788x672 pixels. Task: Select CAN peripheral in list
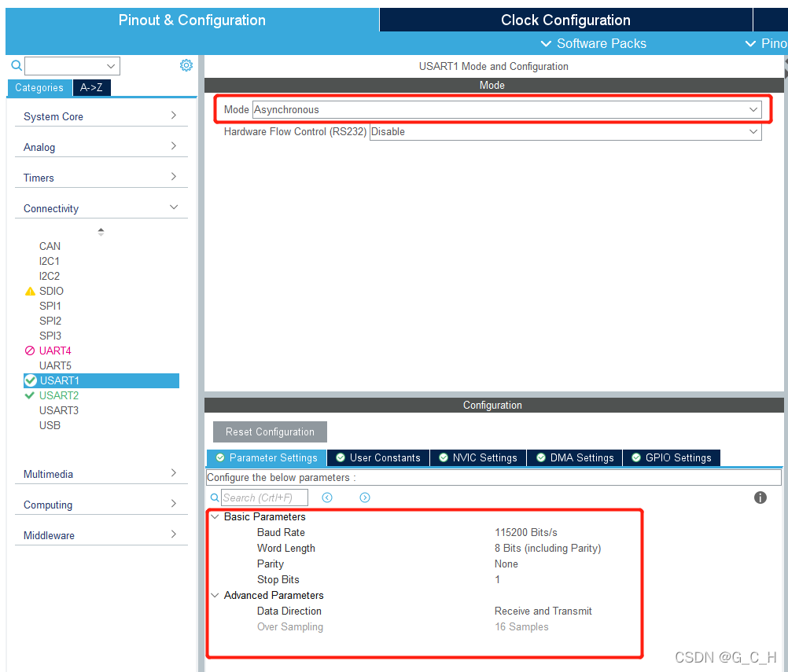click(x=50, y=246)
